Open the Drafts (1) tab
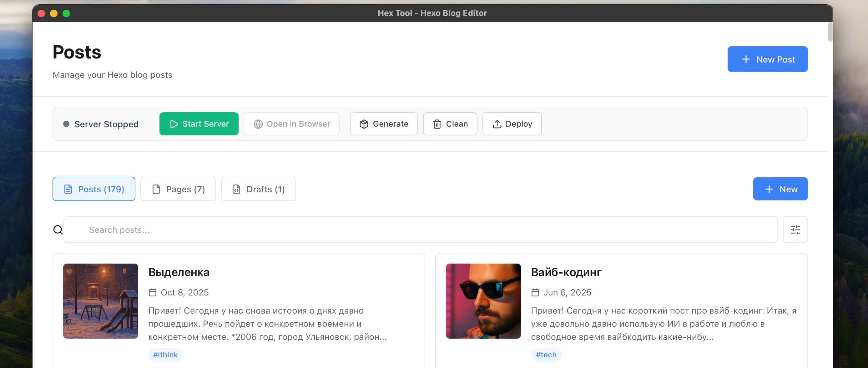 (x=258, y=189)
